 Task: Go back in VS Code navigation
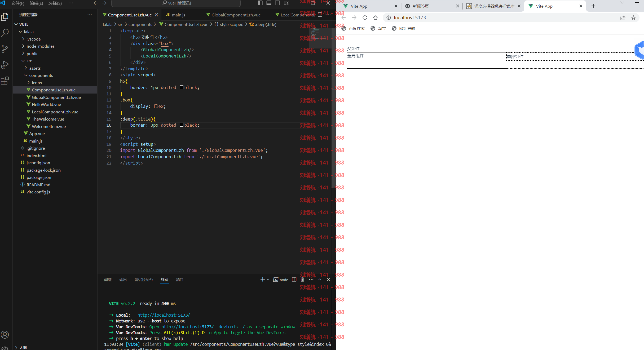[x=96, y=3]
